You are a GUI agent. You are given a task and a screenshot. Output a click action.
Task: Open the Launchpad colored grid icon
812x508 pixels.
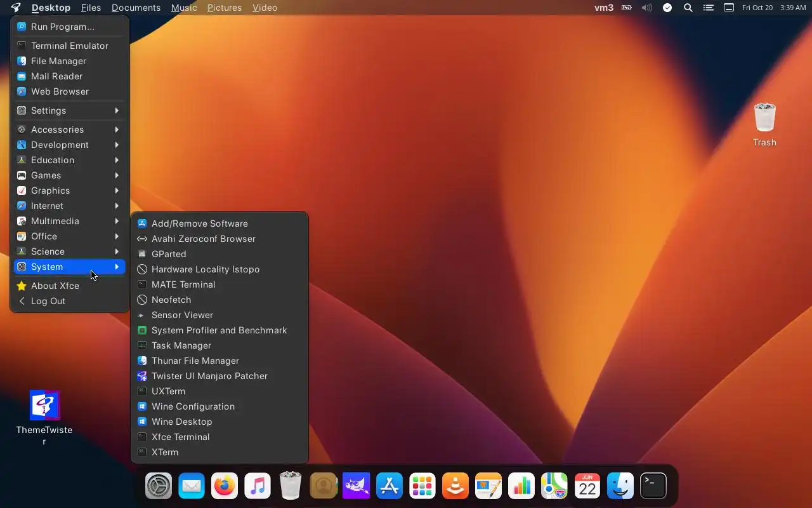(422, 486)
